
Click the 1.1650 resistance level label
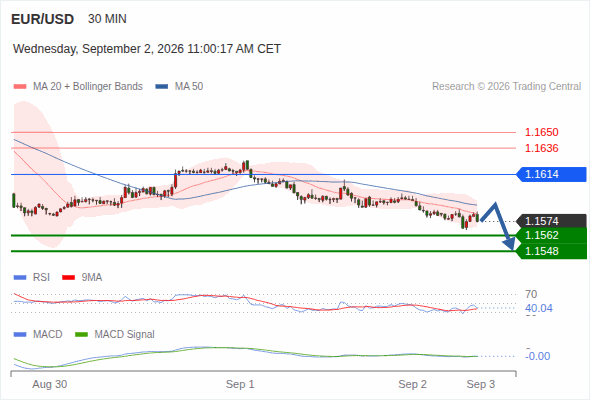pos(541,132)
